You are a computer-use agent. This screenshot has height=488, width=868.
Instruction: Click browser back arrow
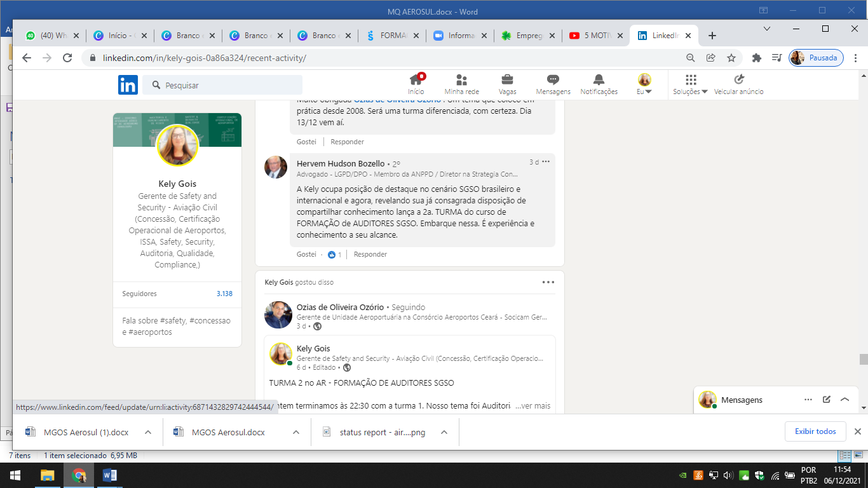pyautogui.click(x=26, y=58)
